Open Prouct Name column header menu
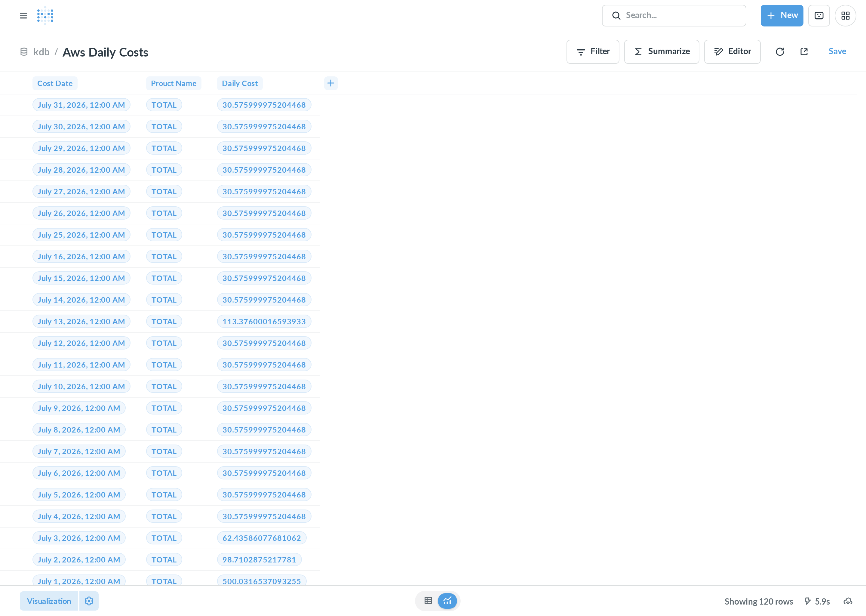Image resolution: width=866 pixels, height=616 pixels. (174, 83)
